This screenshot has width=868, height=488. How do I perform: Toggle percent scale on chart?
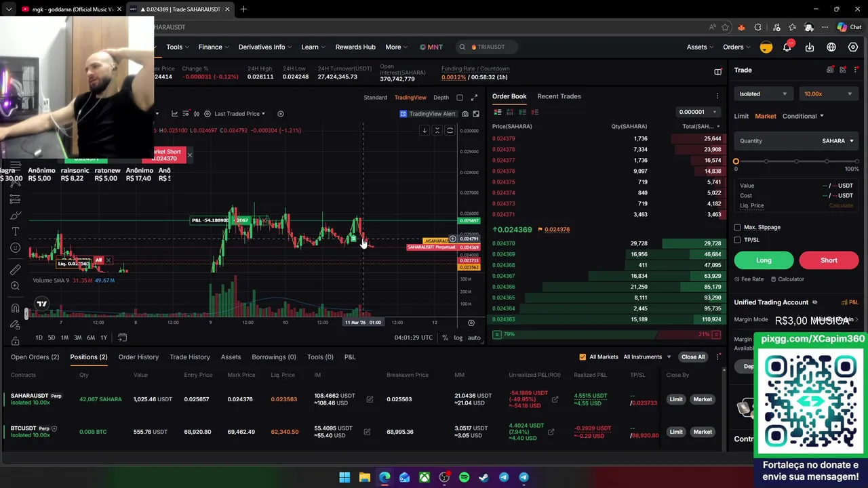445,338
